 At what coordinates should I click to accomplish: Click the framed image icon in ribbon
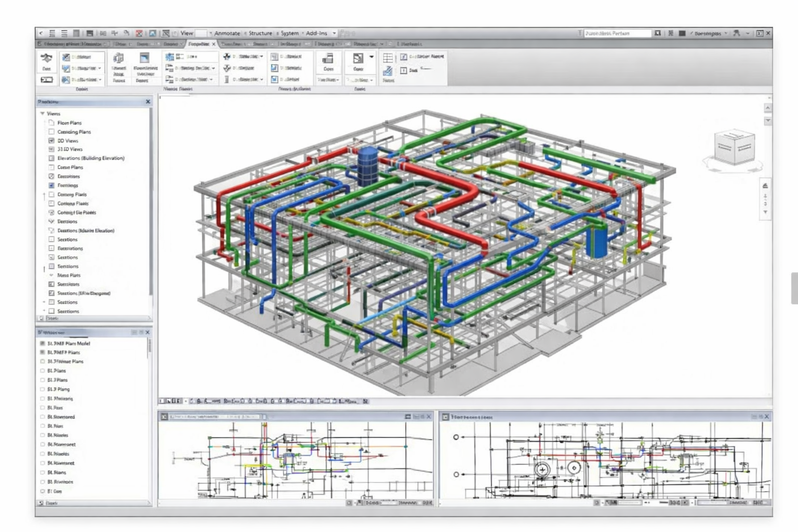click(144, 58)
